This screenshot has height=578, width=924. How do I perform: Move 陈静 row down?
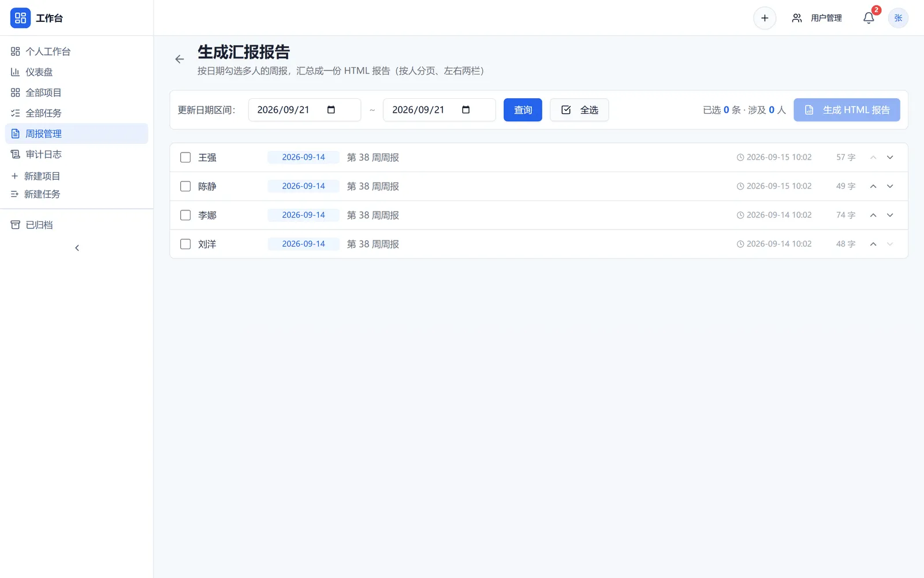point(890,186)
